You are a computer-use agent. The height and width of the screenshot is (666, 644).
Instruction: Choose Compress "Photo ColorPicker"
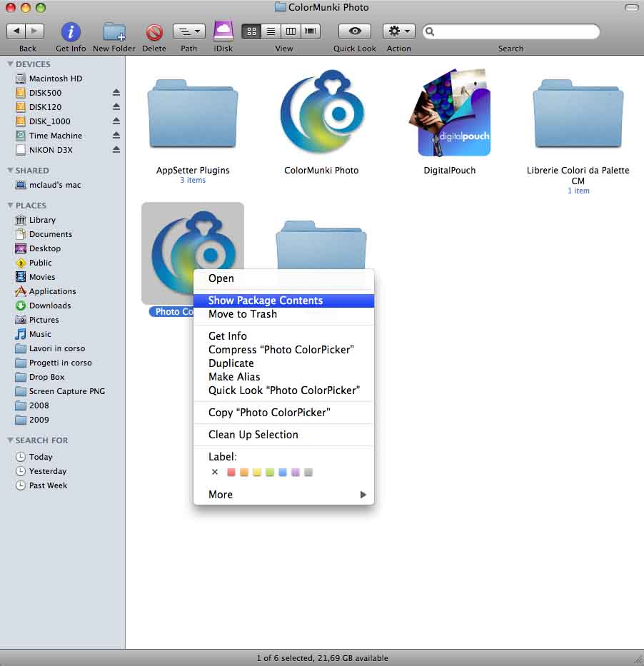click(283, 350)
